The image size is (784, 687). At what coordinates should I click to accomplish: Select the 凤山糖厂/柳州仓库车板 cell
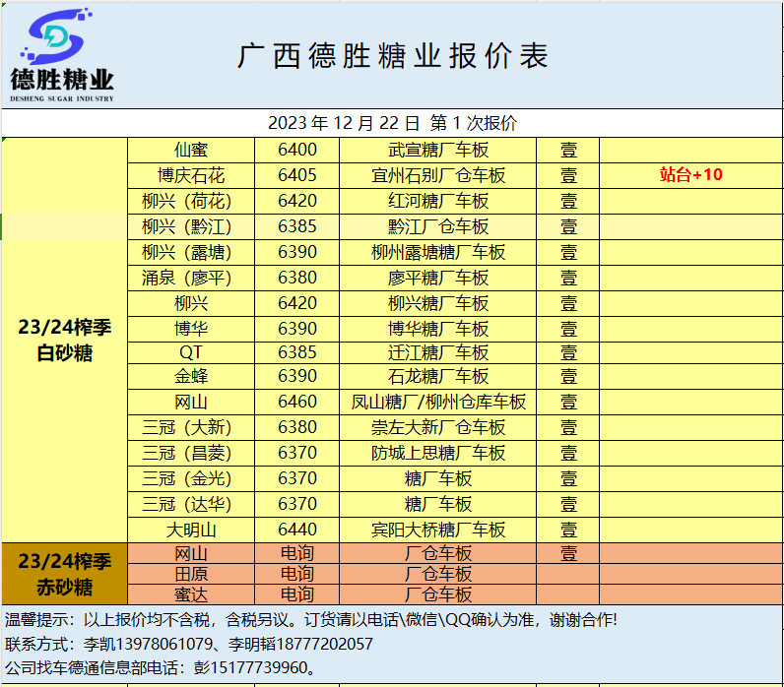click(438, 402)
